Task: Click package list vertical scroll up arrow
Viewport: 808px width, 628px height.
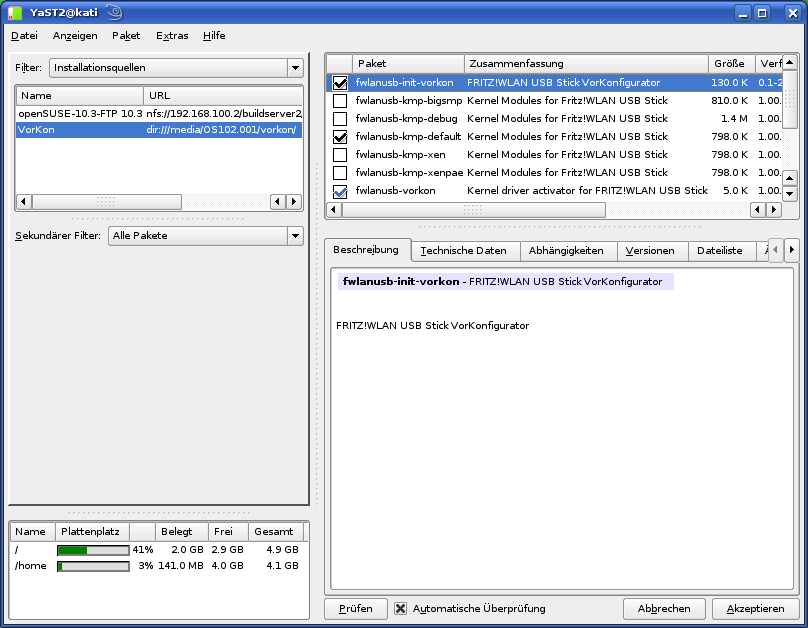Action: pyautogui.click(x=790, y=62)
